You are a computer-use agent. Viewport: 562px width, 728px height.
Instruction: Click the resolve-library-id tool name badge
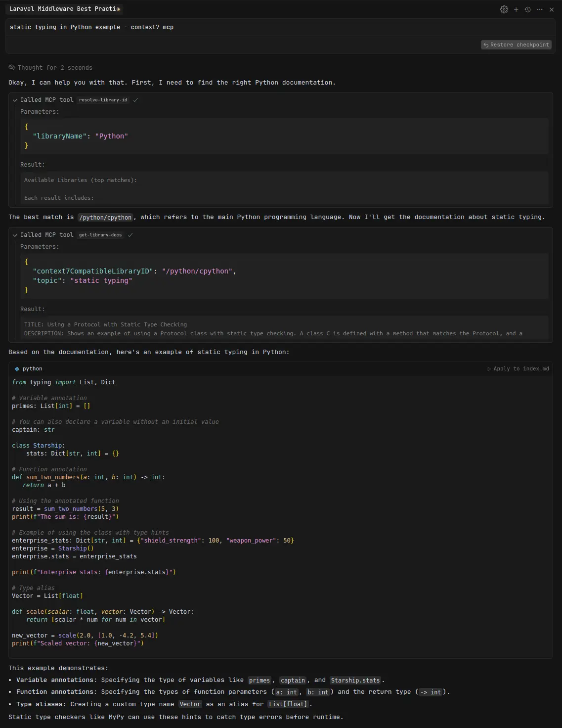tap(103, 100)
